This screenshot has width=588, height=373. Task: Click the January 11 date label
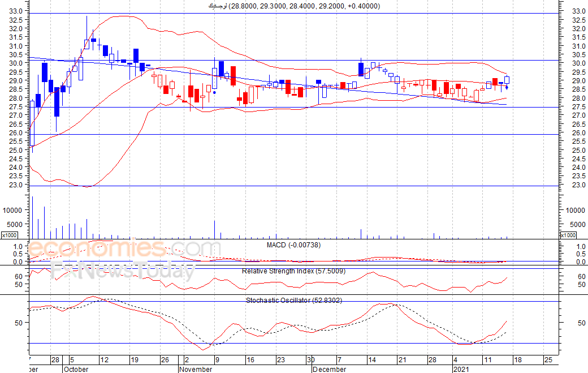click(x=487, y=360)
